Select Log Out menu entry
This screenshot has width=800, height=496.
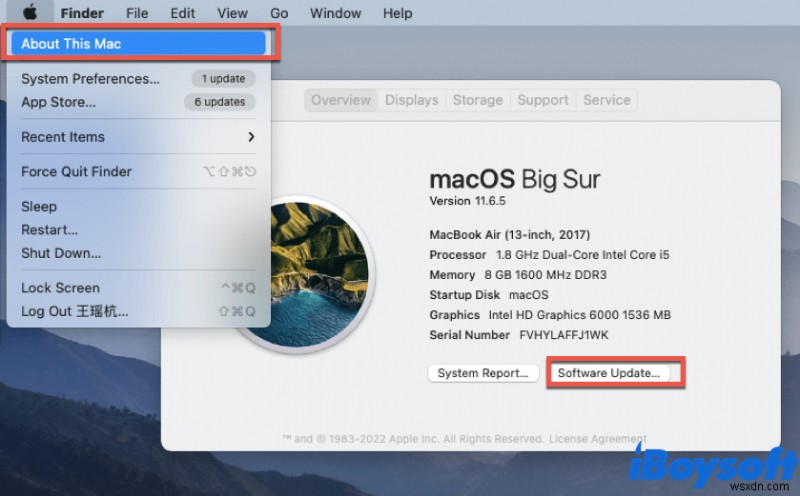click(x=138, y=311)
